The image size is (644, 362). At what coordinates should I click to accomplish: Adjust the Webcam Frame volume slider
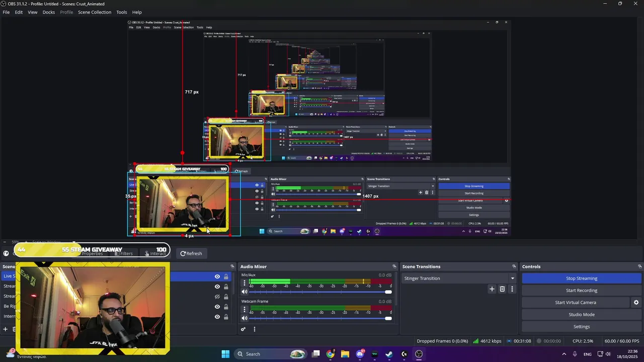click(320, 318)
